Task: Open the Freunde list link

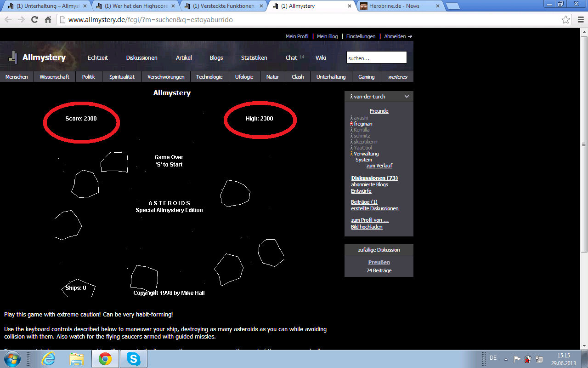Action: tap(379, 111)
